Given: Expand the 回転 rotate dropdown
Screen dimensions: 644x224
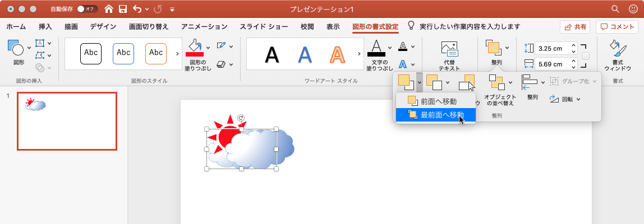Looking at the screenshot, I should point(578,99).
